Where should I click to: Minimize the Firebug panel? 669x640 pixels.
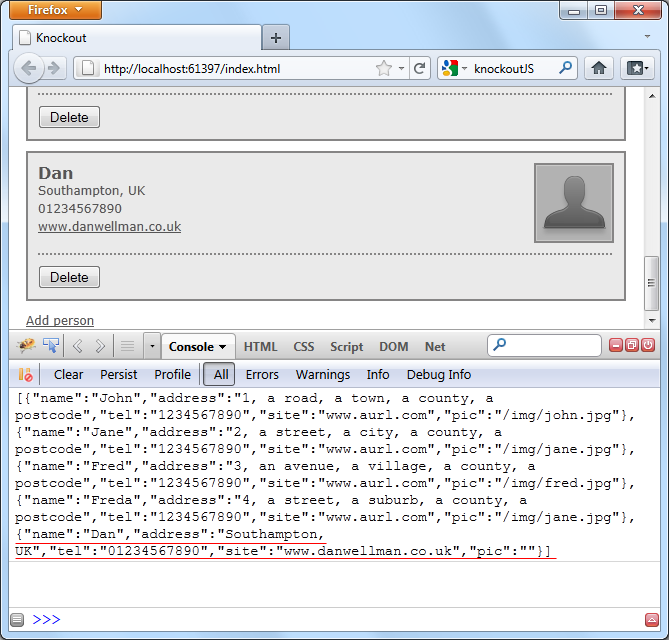[x=616, y=345]
